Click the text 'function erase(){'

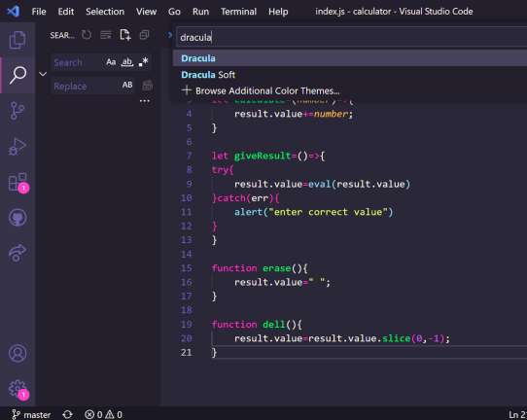(260, 268)
